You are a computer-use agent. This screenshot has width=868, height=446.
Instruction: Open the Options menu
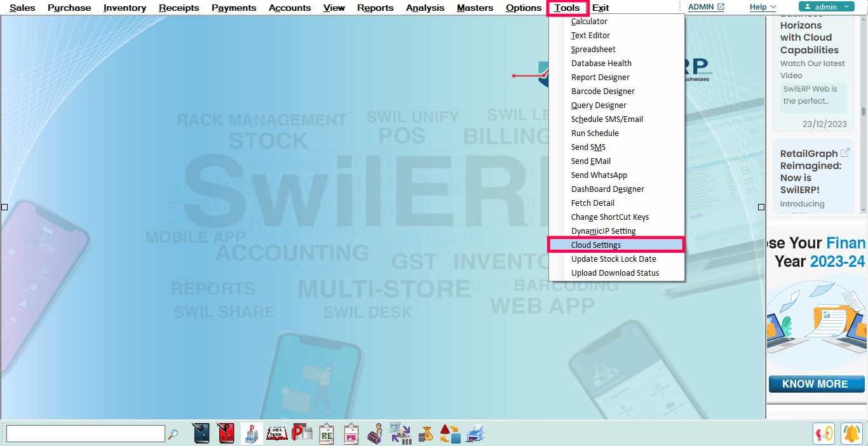click(524, 8)
